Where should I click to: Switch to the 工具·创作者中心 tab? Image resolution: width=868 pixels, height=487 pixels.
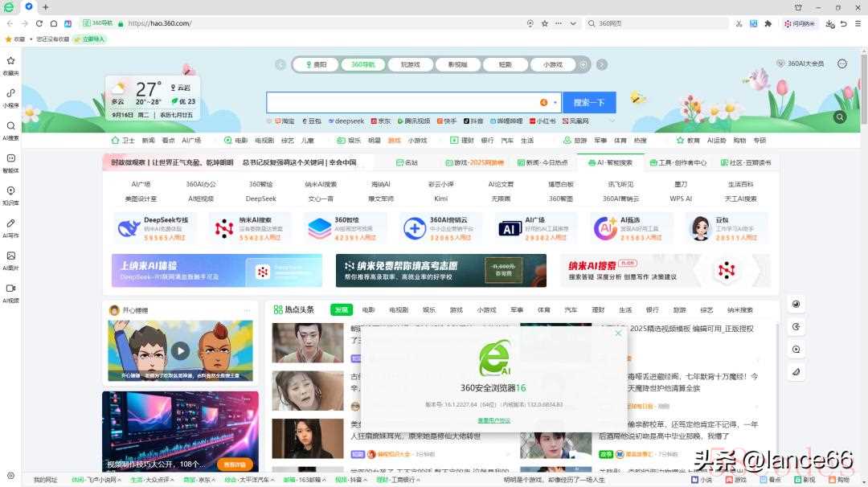678,162
